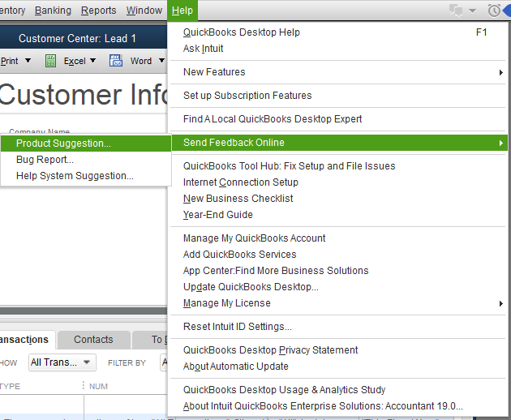
Task: Select Send Feedback Online menu item
Action: click(x=339, y=143)
